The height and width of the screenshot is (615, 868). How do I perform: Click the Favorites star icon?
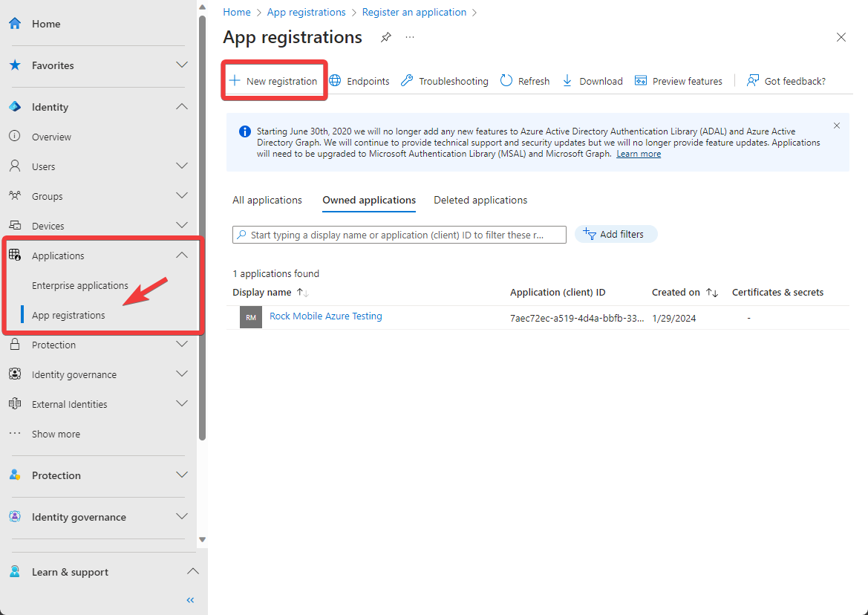(x=15, y=65)
